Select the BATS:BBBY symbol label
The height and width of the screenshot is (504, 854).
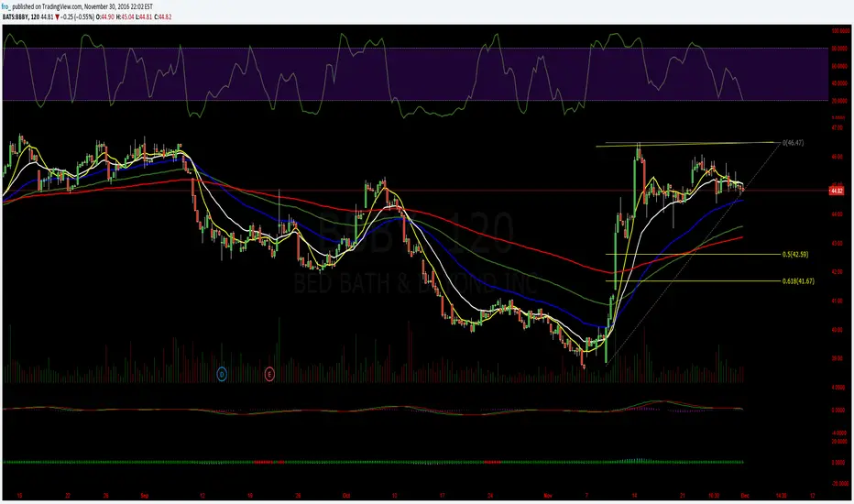pyautogui.click(x=16, y=16)
